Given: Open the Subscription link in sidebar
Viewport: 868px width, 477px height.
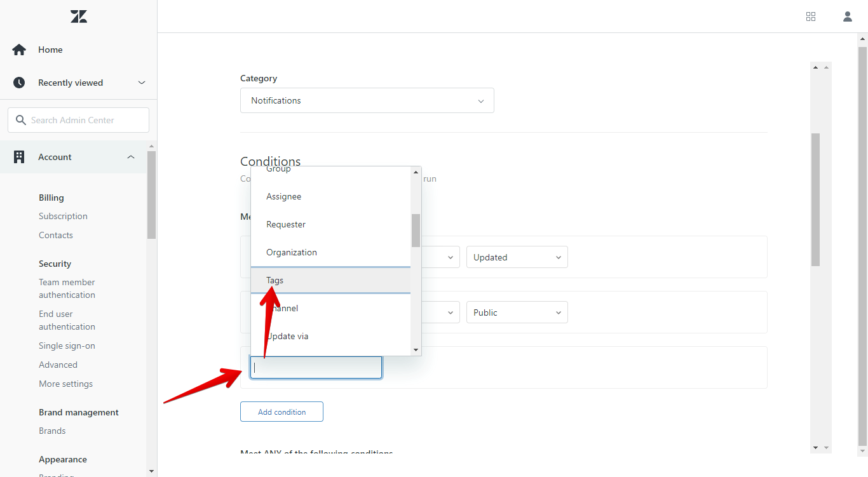Looking at the screenshot, I should coord(63,216).
